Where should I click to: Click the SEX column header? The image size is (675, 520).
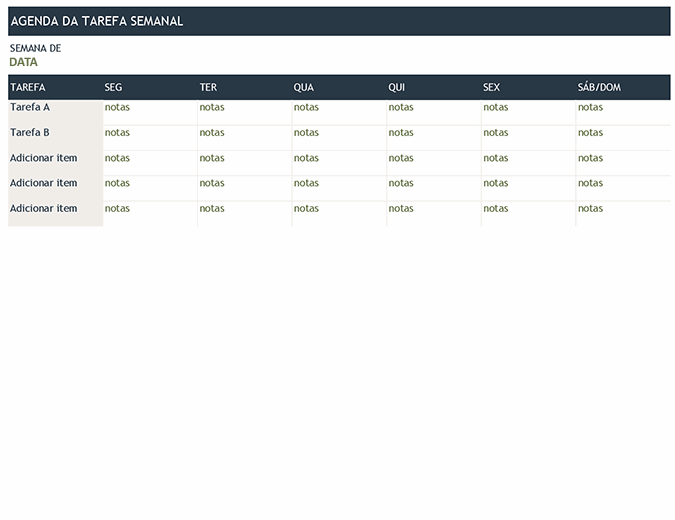click(491, 87)
